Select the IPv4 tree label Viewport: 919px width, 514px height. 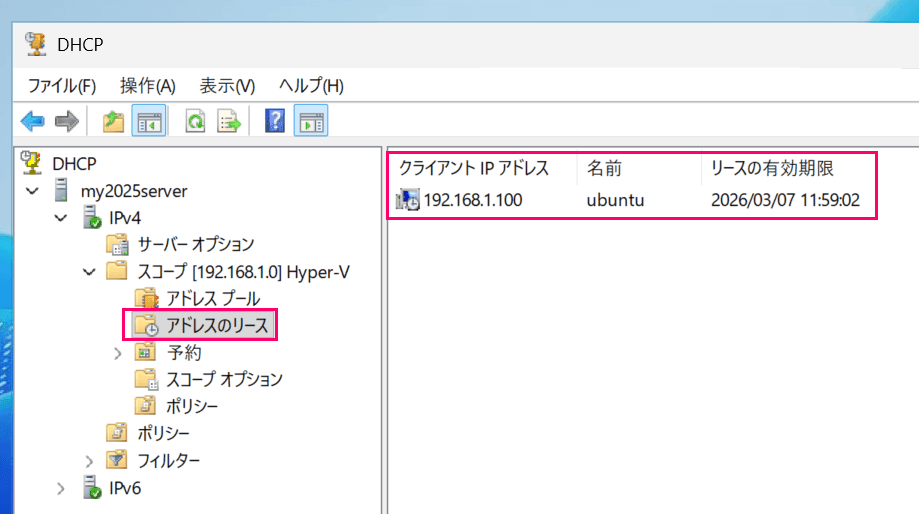[x=125, y=218]
